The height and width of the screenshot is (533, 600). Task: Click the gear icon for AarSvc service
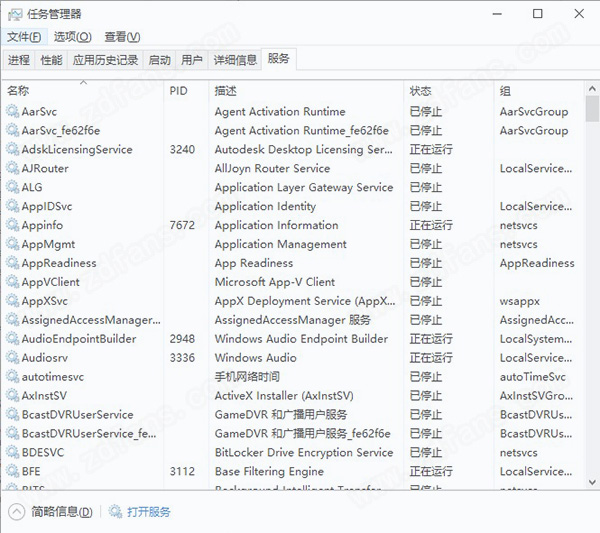[13, 111]
